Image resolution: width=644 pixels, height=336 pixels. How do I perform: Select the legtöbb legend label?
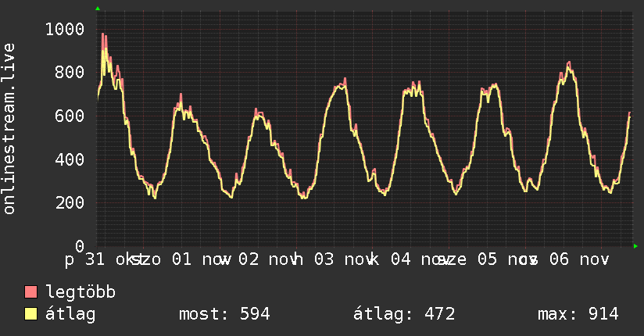pyautogui.click(x=81, y=292)
